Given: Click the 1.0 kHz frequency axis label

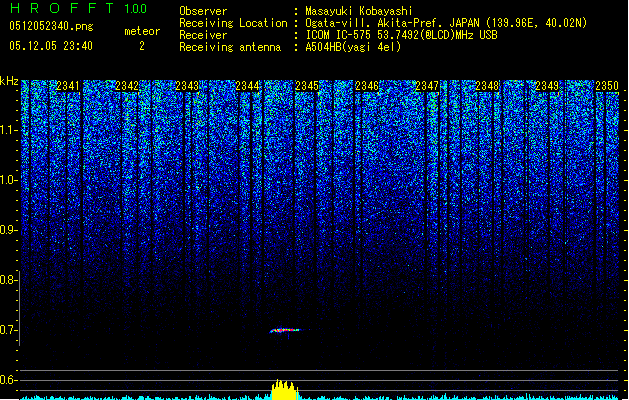Looking at the screenshot, I should coord(9,180).
